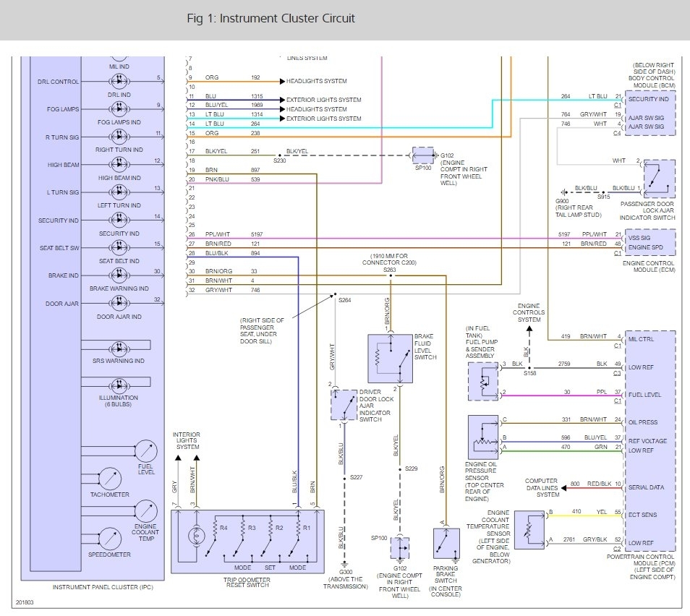The image size is (690, 616).
Task: Click the 'POWERTRAIN CONTROL MODULE (PCM)' label
Action: [x=641, y=560]
